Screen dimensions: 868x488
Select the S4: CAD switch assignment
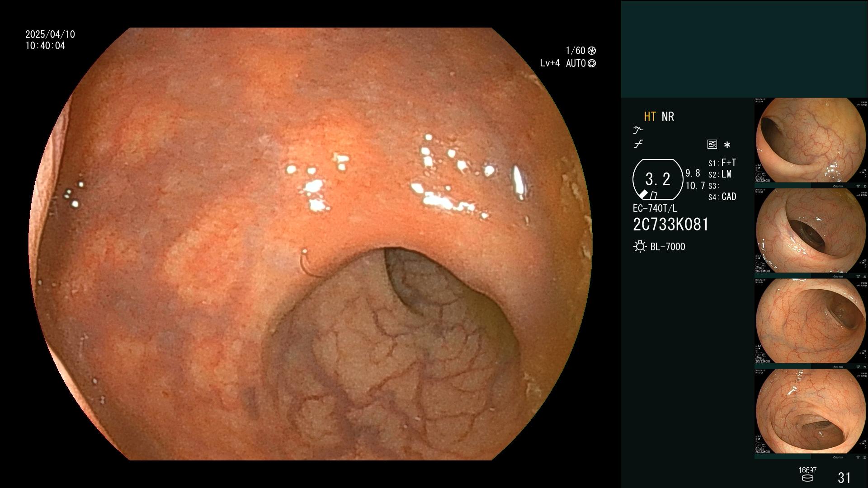tap(722, 197)
